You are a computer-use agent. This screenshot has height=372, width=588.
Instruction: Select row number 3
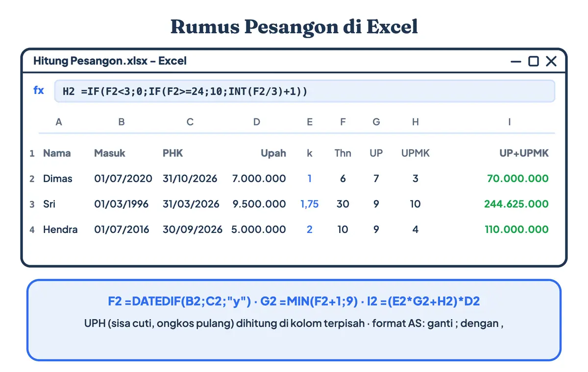[32, 205]
